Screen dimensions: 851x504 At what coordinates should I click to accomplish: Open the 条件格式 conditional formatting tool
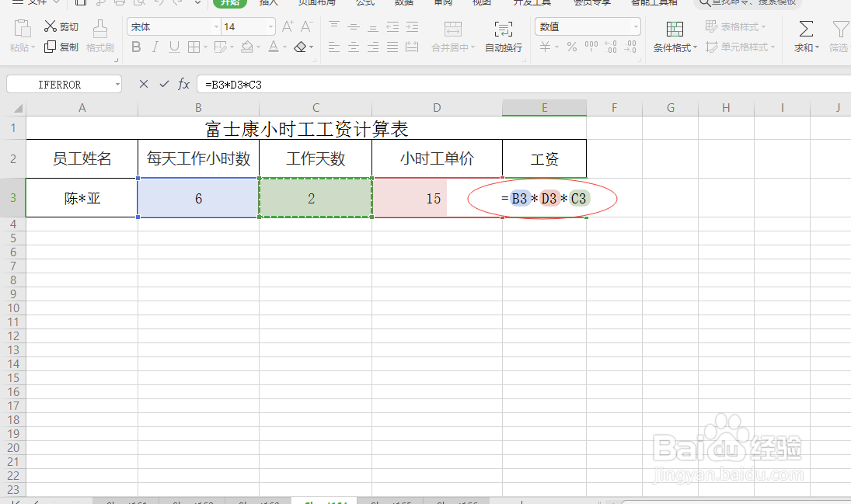pyautogui.click(x=673, y=36)
